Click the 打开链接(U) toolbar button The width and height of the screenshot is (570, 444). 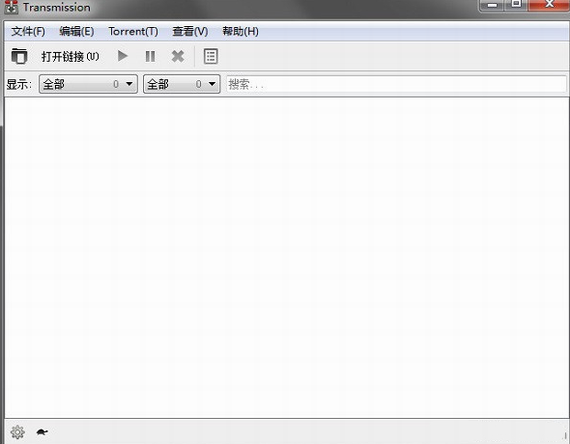point(70,56)
